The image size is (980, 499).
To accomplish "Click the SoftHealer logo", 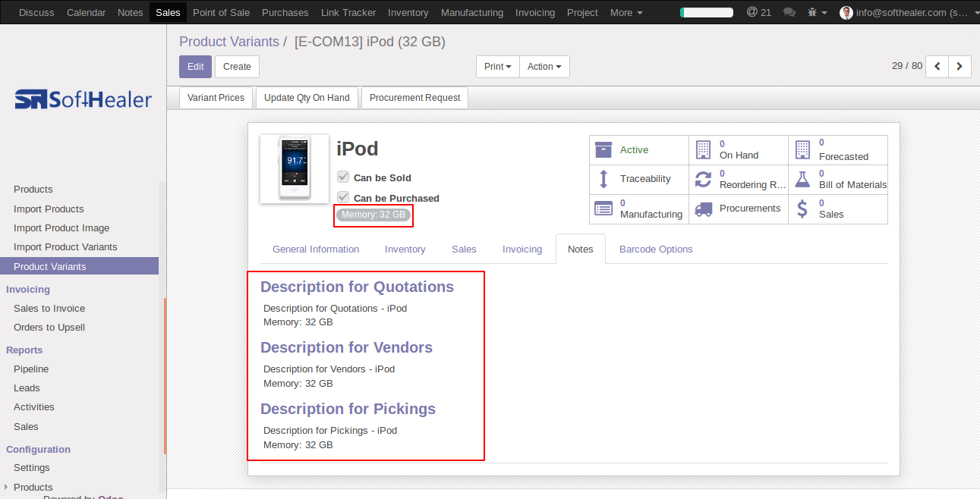I will [84, 99].
